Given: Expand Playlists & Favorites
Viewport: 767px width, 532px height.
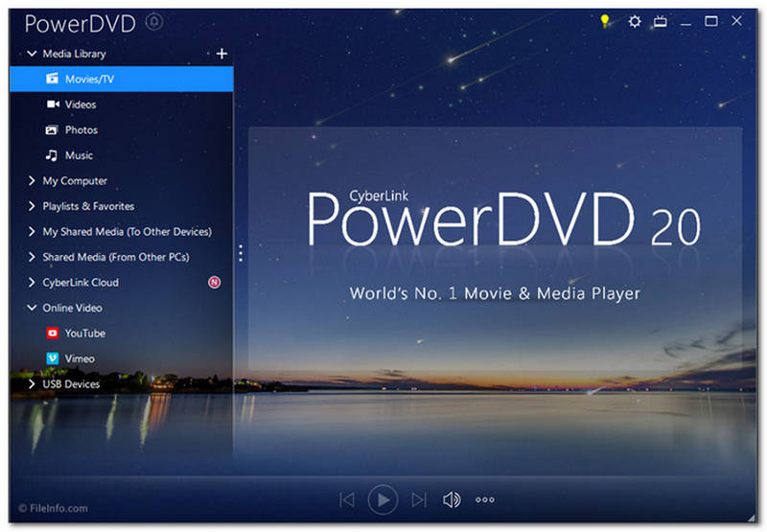Looking at the screenshot, I should (32, 206).
